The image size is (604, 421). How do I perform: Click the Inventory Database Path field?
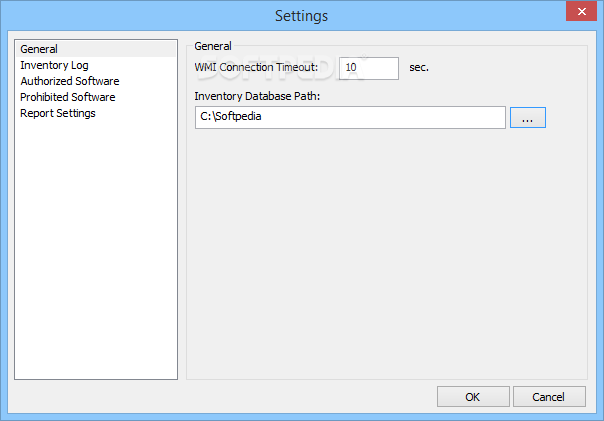pyautogui.click(x=350, y=117)
